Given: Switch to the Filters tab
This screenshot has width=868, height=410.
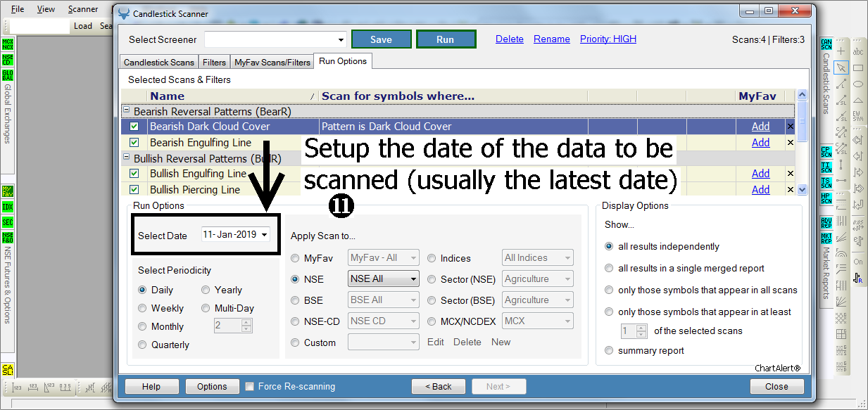Looking at the screenshot, I should [x=215, y=62].
